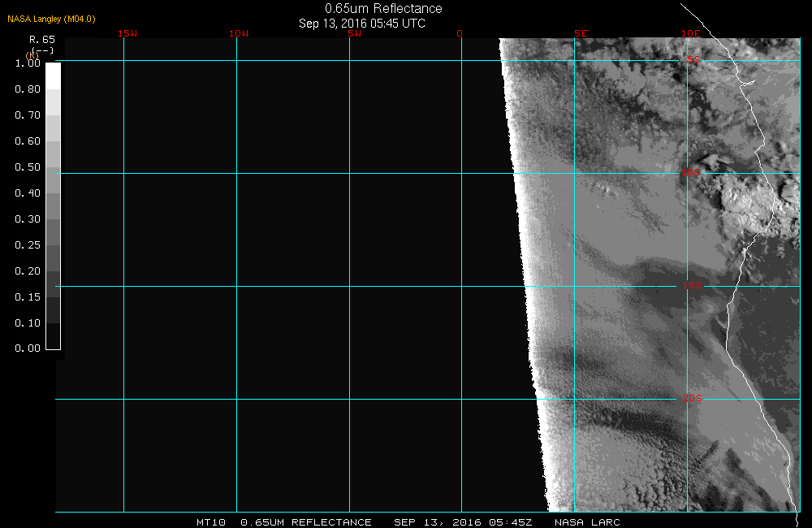This screenshot has height=528, width=812.
Task: Click the 0 longitude label
Action: (460, 33)
